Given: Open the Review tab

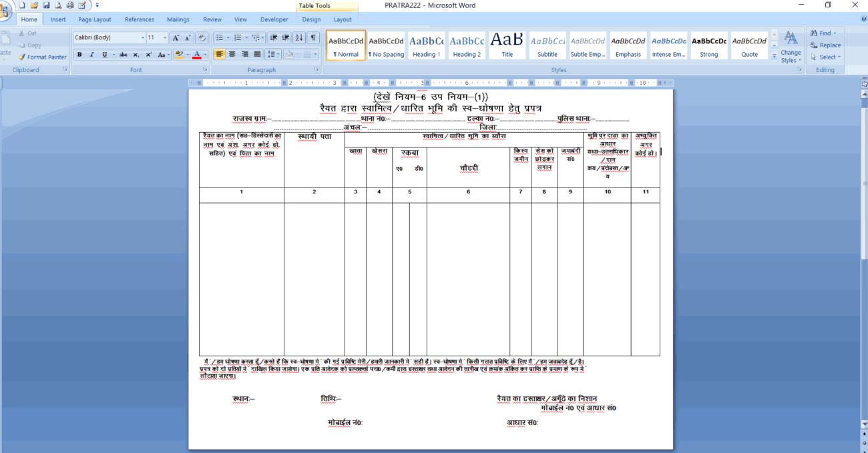Looking at the screenshot, I should [x=212, y=19].
